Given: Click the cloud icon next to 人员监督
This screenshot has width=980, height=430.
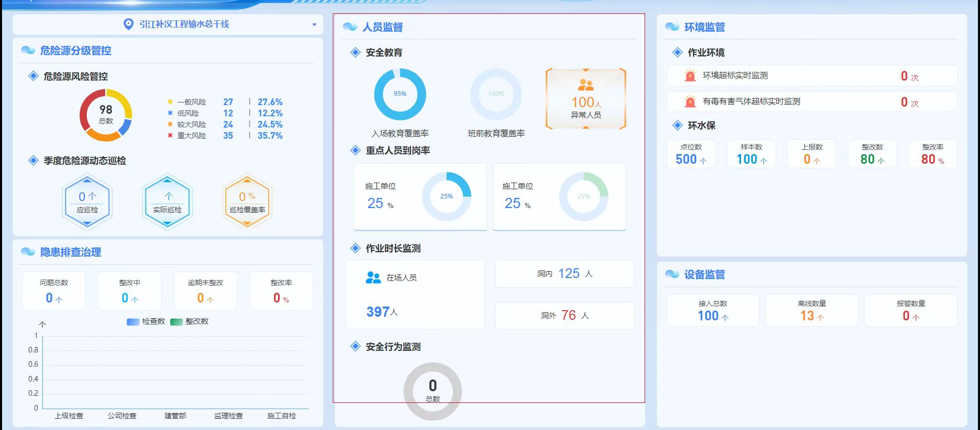Looking at the screenshot, I should pos(350,27).
